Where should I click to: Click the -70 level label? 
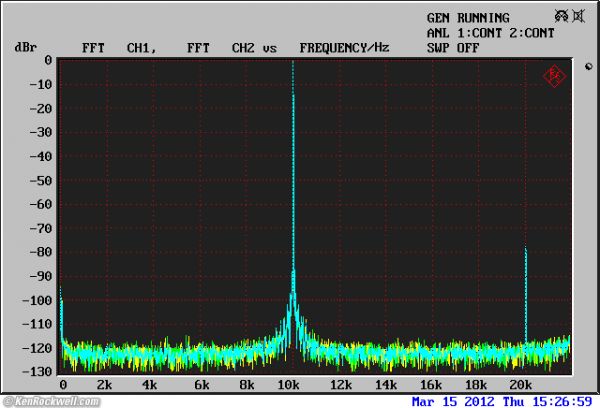pos(41,228)
